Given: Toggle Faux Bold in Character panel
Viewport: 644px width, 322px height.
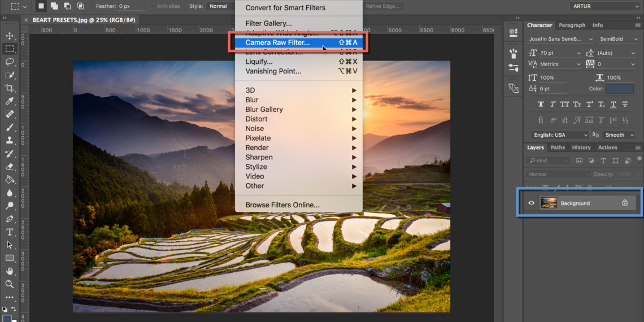Looking at the screenshot, I should 541,105.
